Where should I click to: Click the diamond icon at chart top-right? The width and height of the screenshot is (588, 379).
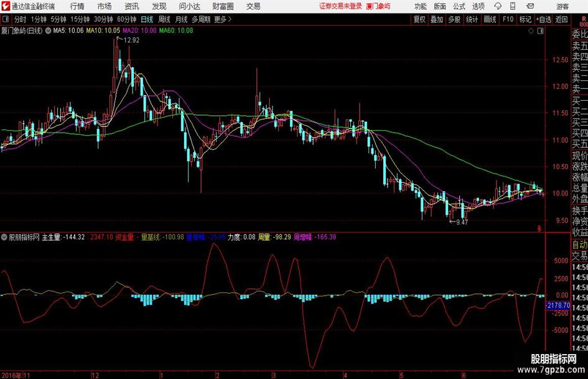[x=531, y=31]
